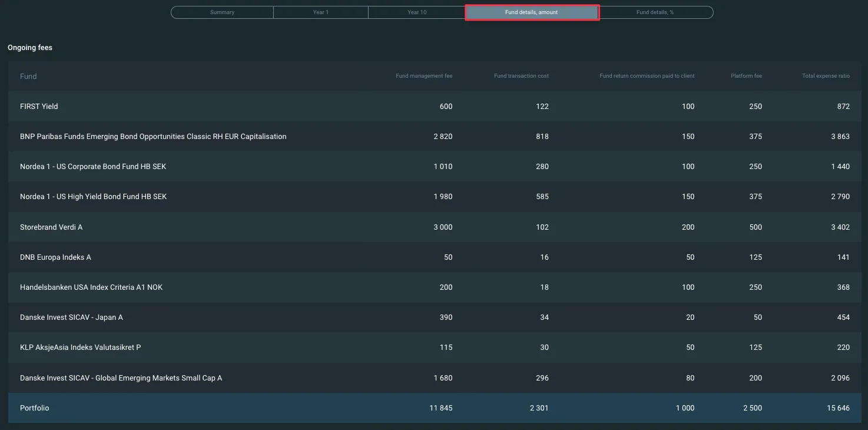
Task: Select Nordea 1 - US Corporate Bond Fund
Action: 93,167
